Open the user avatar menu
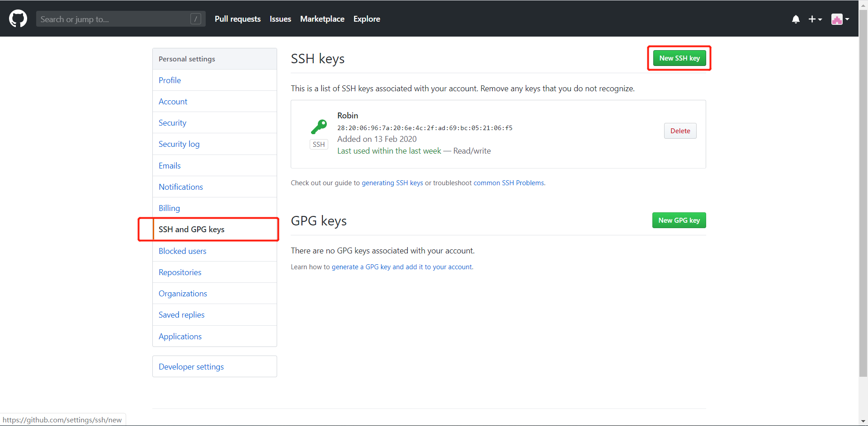 tap(840, 19)
